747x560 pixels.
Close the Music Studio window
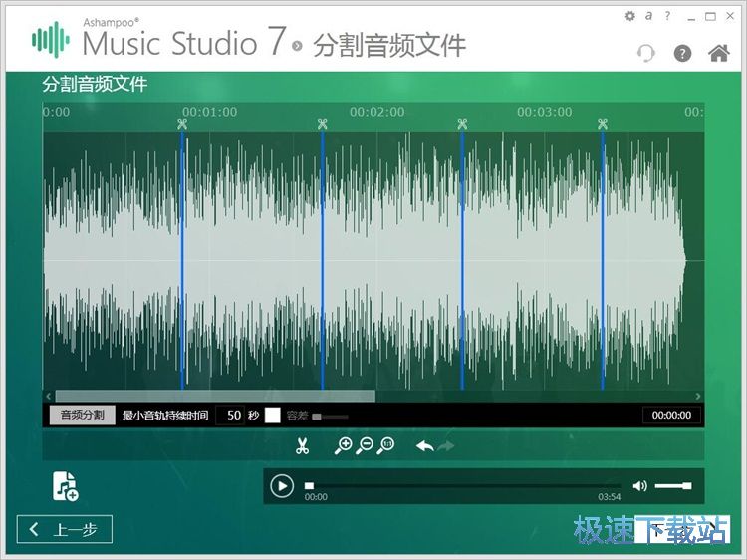tap(730, 16)
